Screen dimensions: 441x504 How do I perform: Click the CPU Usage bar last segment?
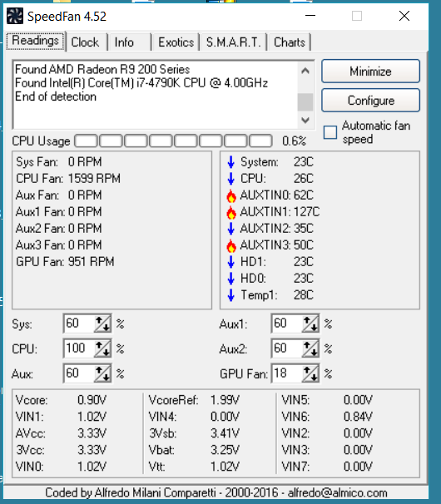(261, 141)
